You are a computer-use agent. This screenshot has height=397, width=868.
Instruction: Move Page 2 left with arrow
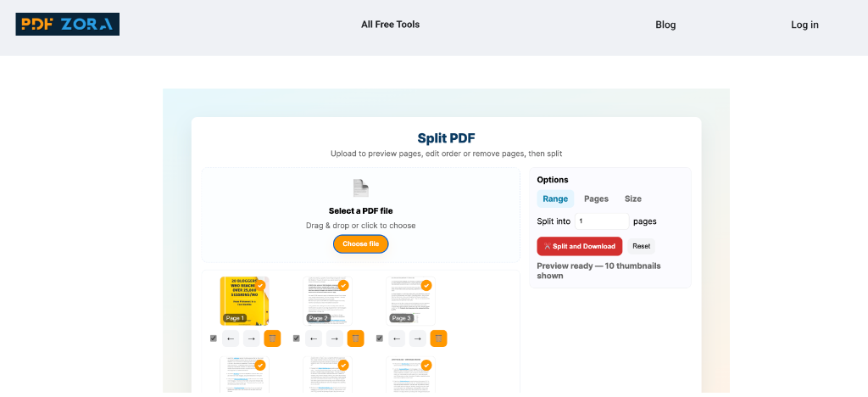[314, 338]
